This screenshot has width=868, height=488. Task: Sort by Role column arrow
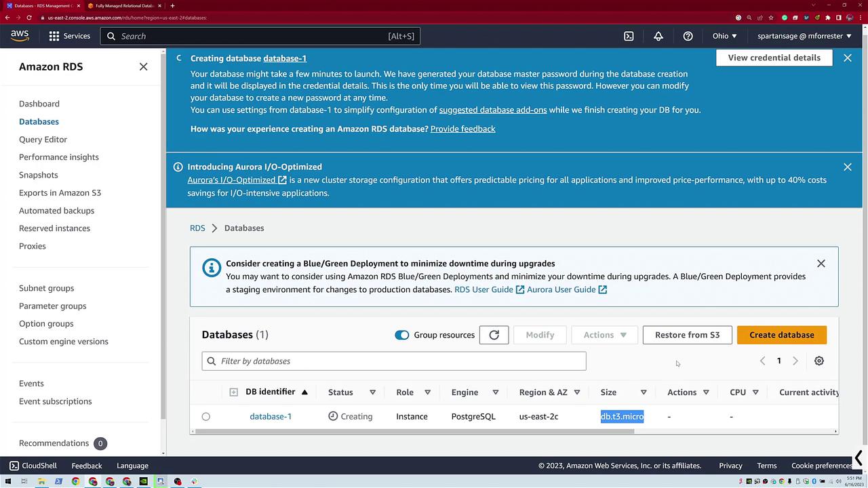pos(427,392)
